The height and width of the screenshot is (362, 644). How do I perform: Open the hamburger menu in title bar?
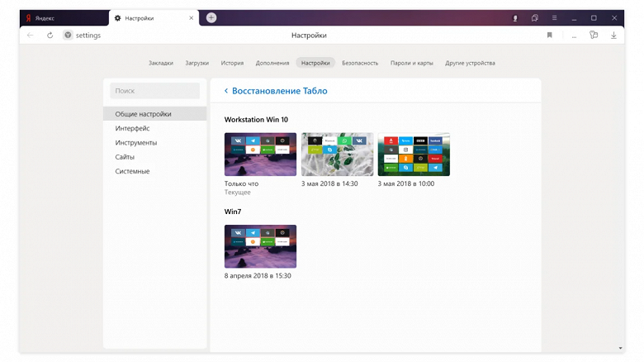pos(554,18)
